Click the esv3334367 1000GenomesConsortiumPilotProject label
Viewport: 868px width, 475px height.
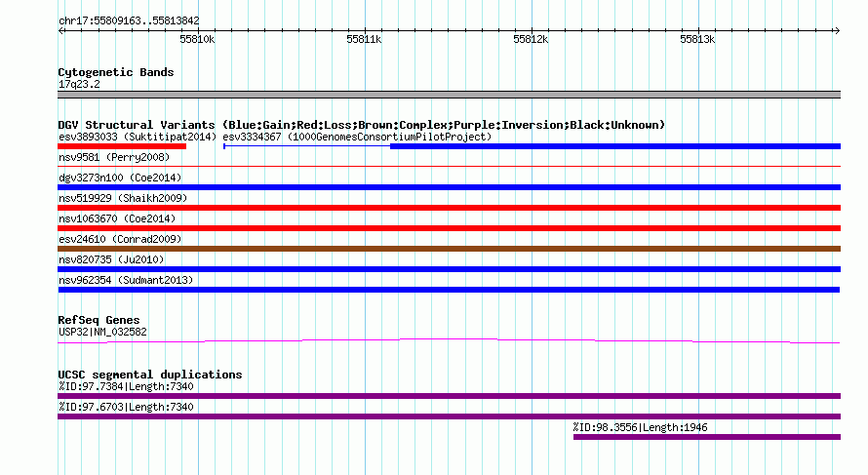(357, 137)
